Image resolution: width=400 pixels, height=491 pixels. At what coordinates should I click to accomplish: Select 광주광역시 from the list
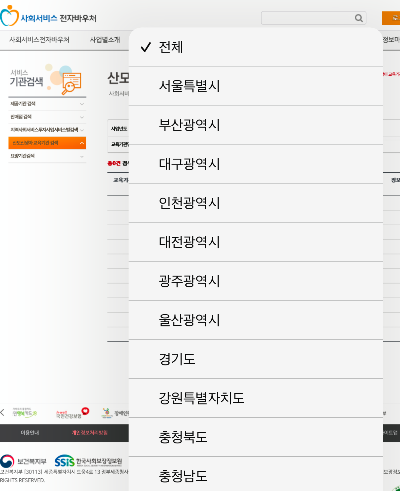coord(256,281)
